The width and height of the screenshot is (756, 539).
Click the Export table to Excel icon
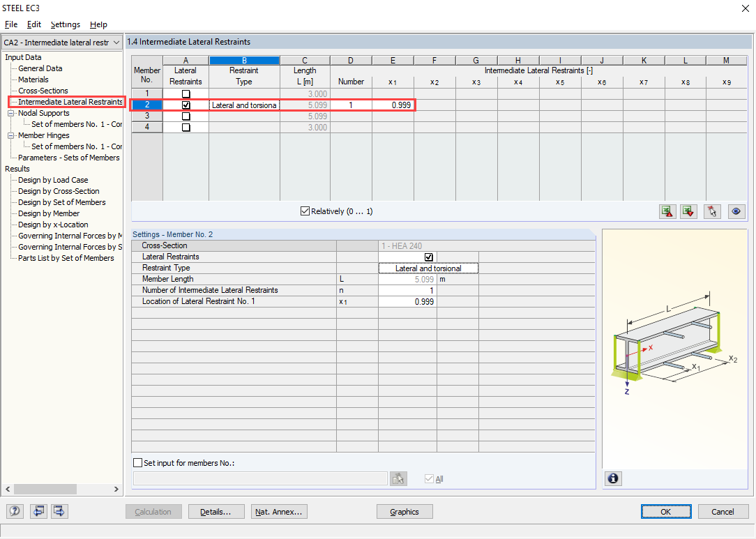pyautogui.click(x=667, y=211)
